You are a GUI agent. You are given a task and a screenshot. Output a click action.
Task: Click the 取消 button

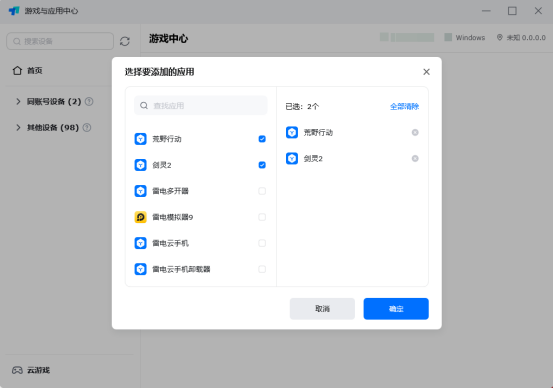pos(322,309)
